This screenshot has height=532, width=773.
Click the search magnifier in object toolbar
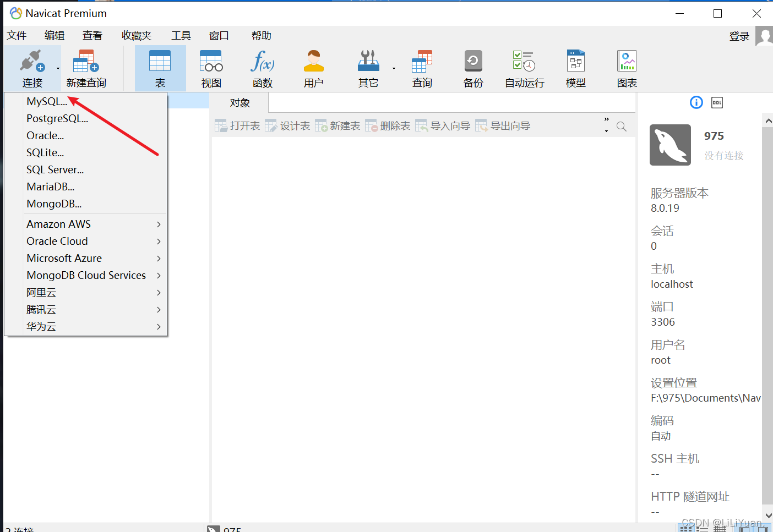(x=622, y=126)
